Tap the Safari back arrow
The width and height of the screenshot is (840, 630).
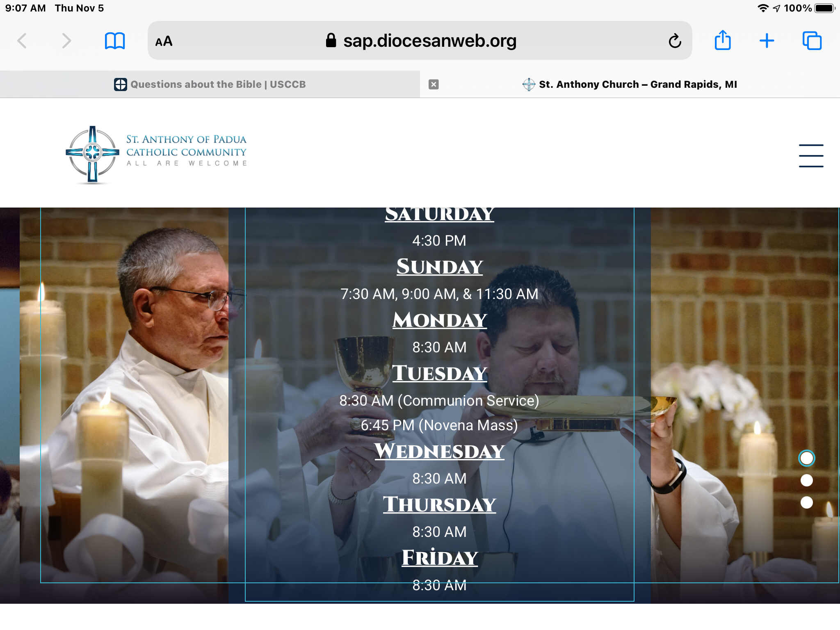point(23,41)
